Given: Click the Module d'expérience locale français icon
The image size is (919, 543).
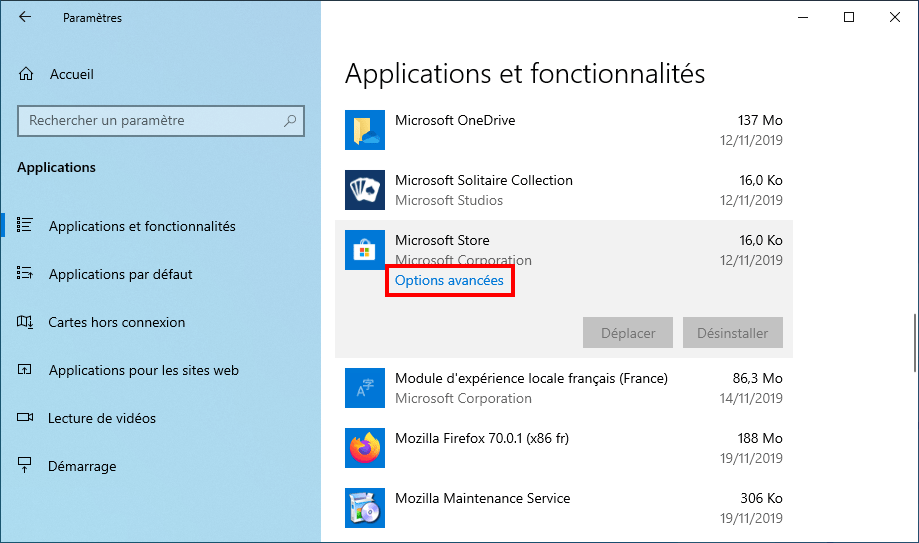Looking at the screenshot, I should 365,388.
